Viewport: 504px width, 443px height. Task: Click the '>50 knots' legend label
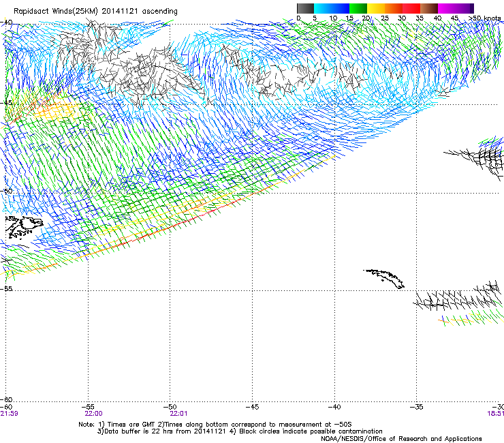coord(485,18)
